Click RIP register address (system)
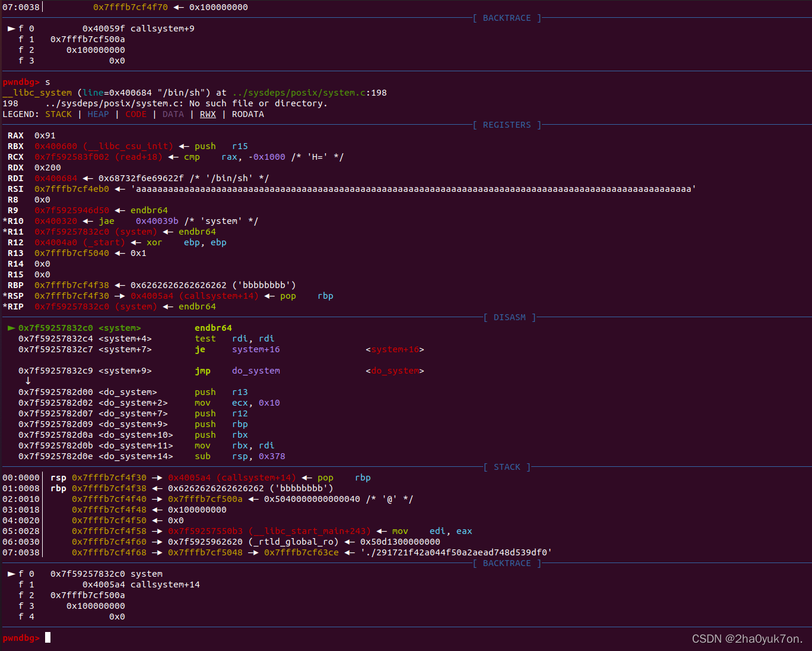Image resolution: width=812 pixels, height=651 pixels. coord(96,306)
